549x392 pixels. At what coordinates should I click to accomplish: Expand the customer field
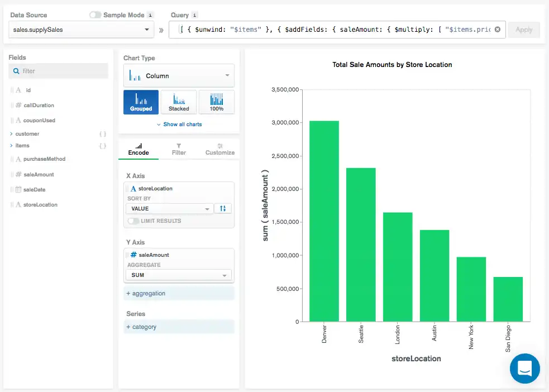[11, 133]
